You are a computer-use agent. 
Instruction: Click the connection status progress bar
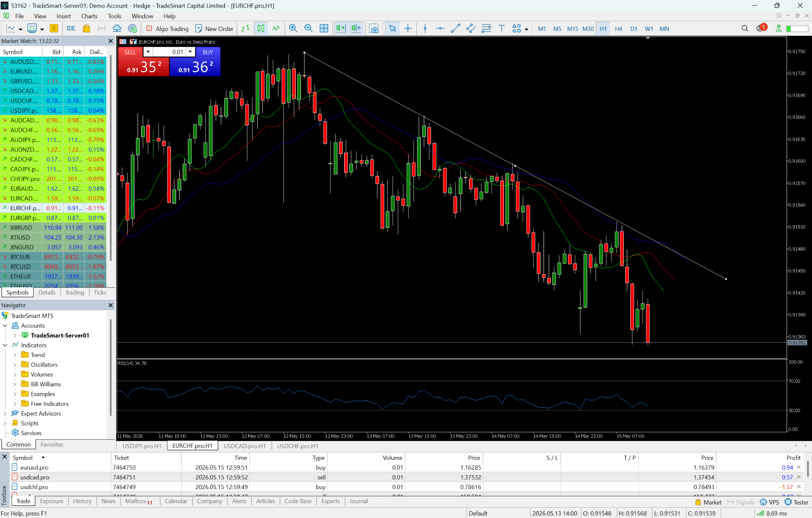tap(797, 29)
